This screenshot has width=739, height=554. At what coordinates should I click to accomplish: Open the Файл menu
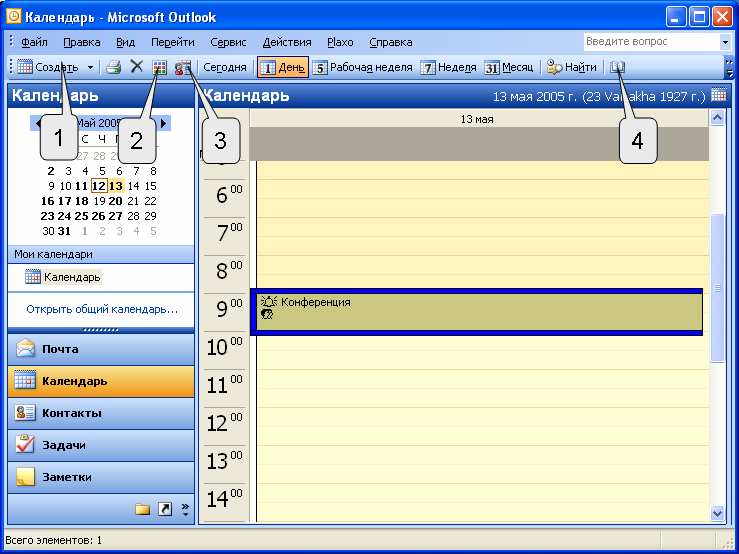pos(34,42)
